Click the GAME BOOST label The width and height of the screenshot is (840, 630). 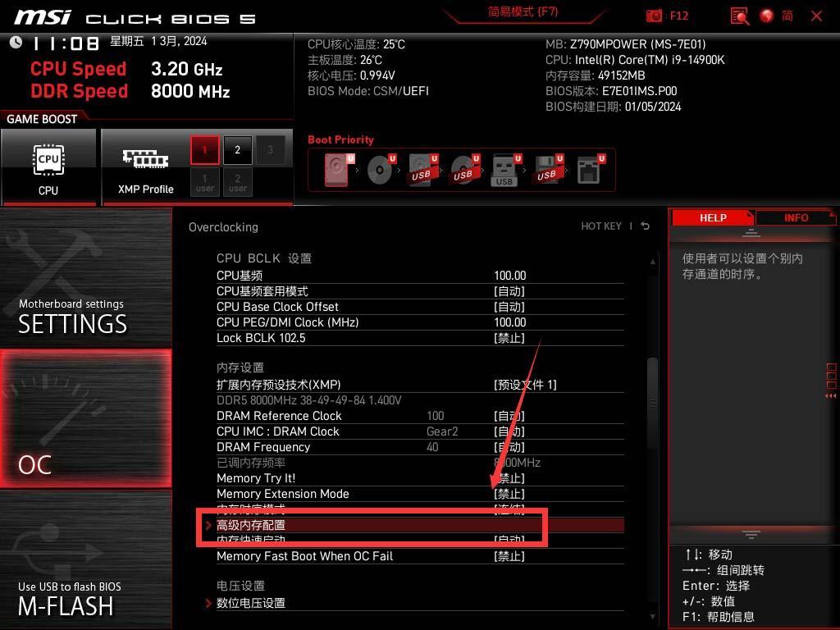click(42, 119)
